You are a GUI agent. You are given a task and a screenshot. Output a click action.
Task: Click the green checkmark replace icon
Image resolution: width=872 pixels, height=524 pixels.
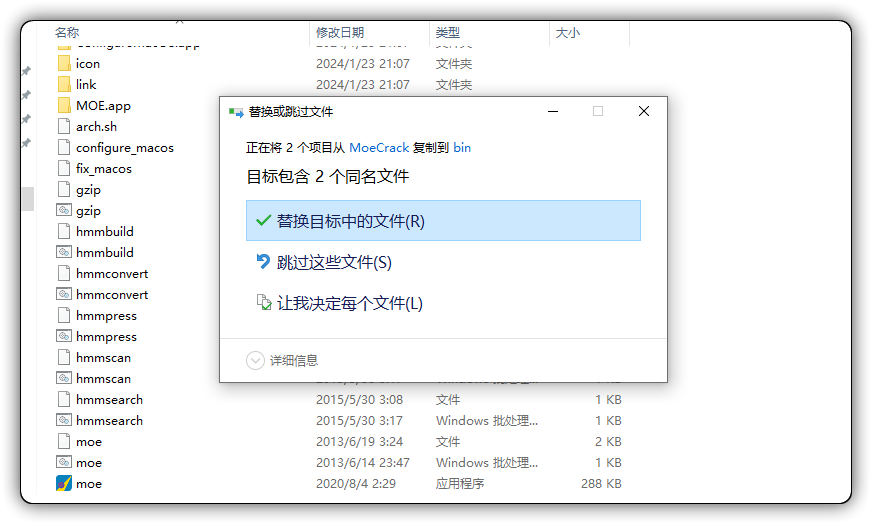[x=263, y=220]
